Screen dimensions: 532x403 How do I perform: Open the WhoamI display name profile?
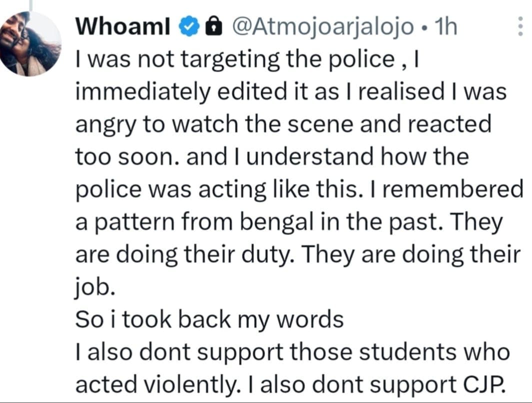tap(122, 27)
